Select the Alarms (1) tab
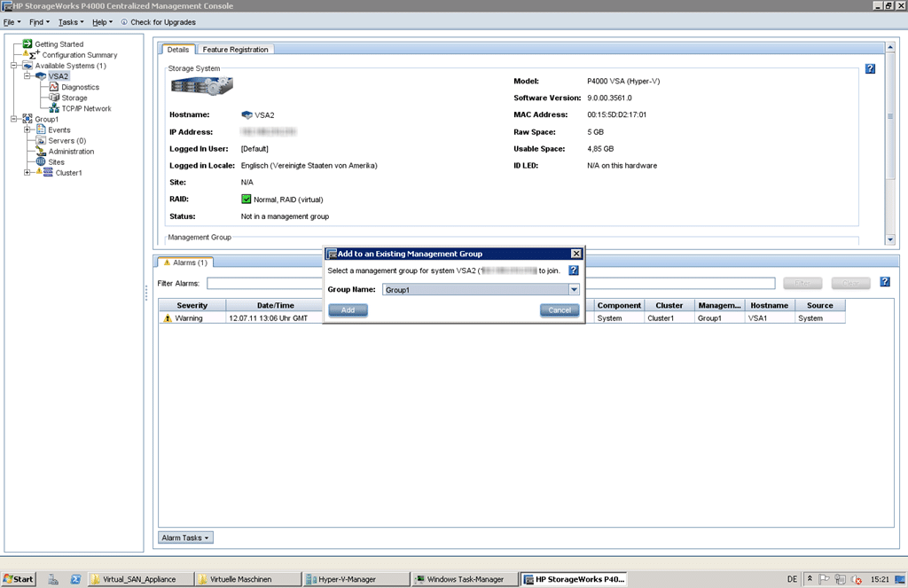 point(185,263)
